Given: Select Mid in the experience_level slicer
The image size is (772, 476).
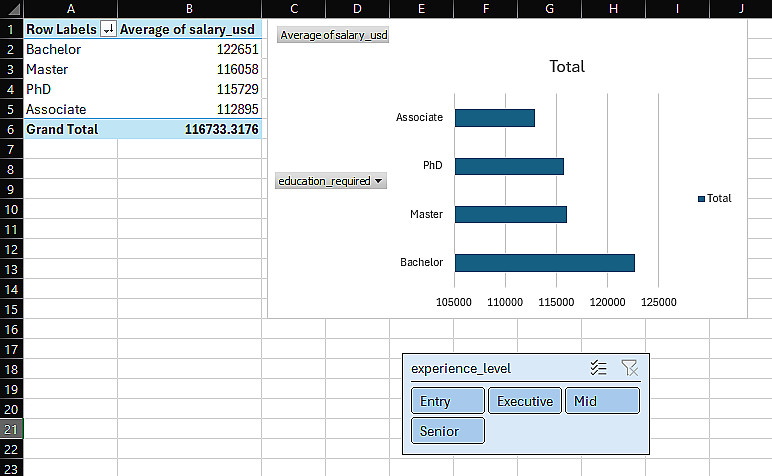Looking at the screenshot, I should point(602,401).
